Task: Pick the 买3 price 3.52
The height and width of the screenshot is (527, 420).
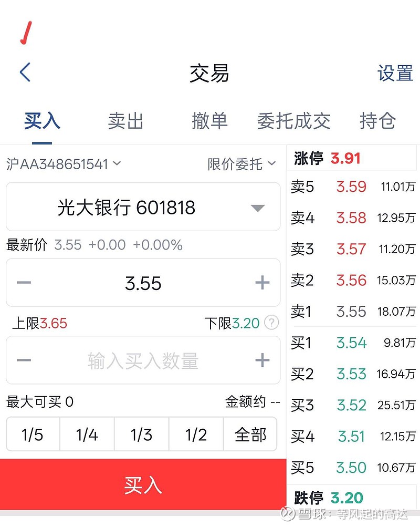Action: coord(351,405)
